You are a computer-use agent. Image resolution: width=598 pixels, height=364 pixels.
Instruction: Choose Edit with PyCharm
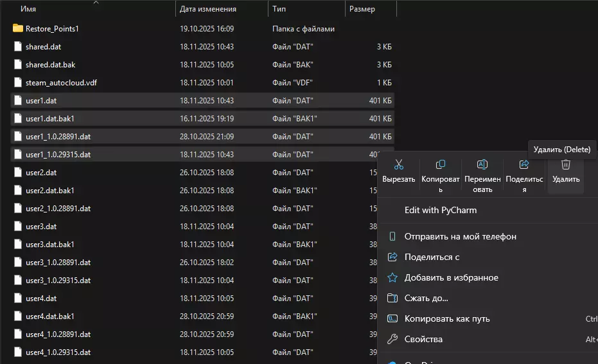[441, 210]
